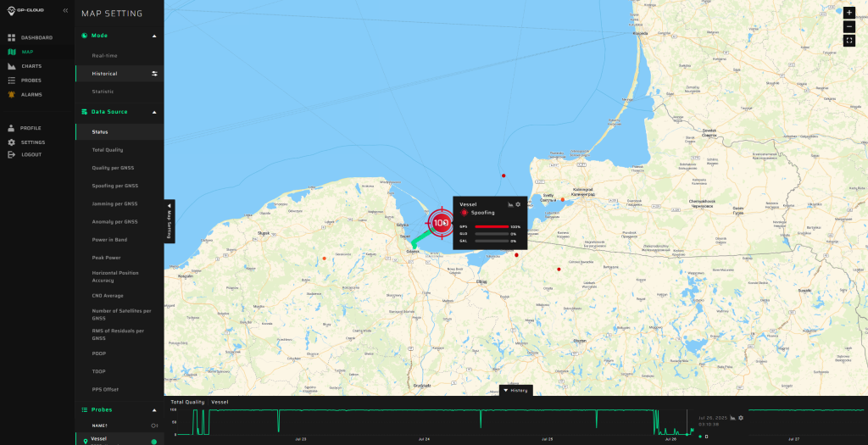This screenshot has width=868, height=445.
Task: Click the Jul 24 point on timeline
Action: click(x=423, y=439)
